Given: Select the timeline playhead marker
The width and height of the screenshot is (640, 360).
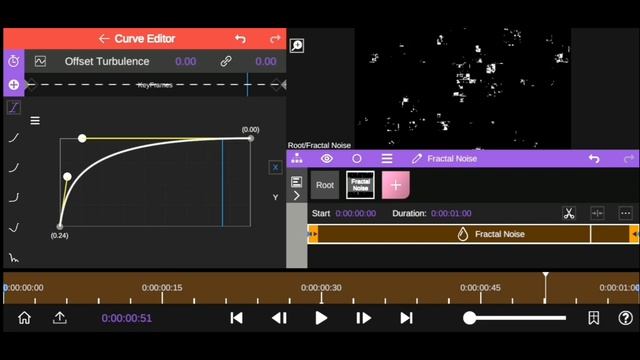Looking at the screenshot, I should (545, 275).
